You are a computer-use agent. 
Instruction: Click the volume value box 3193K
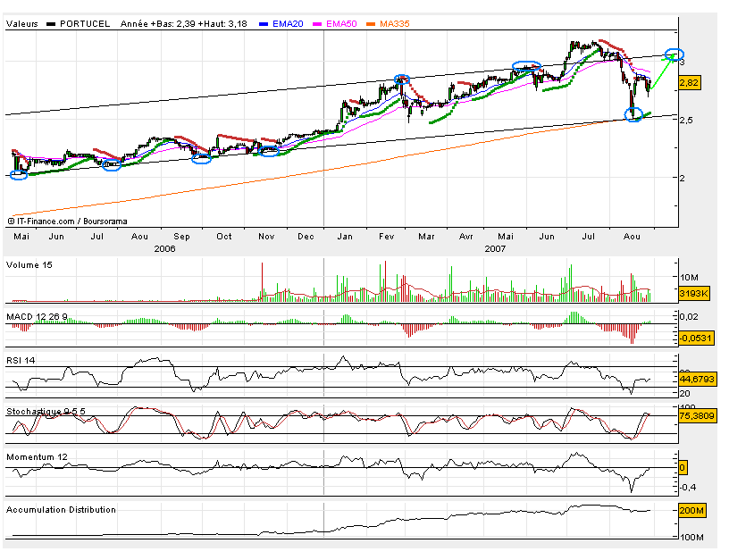tap(693, 293)
